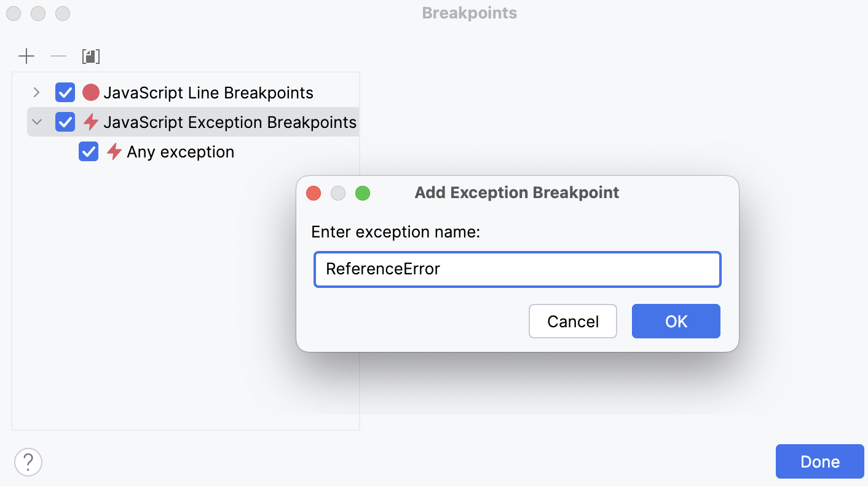Open the help question mark icon
Screen dimensions: 868x486
tap(28, 461)
